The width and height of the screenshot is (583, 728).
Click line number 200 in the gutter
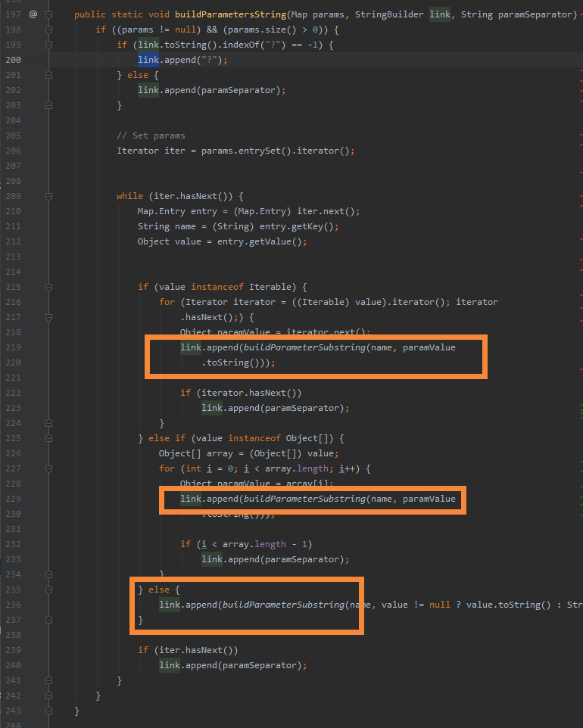(x=13, y=60)
